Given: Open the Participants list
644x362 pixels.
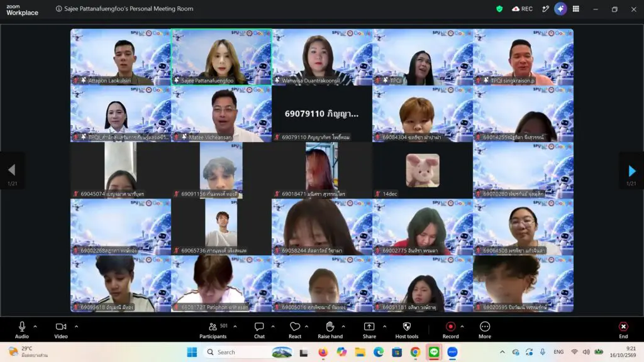Looking at the screenshot, I should pos(213,330).
